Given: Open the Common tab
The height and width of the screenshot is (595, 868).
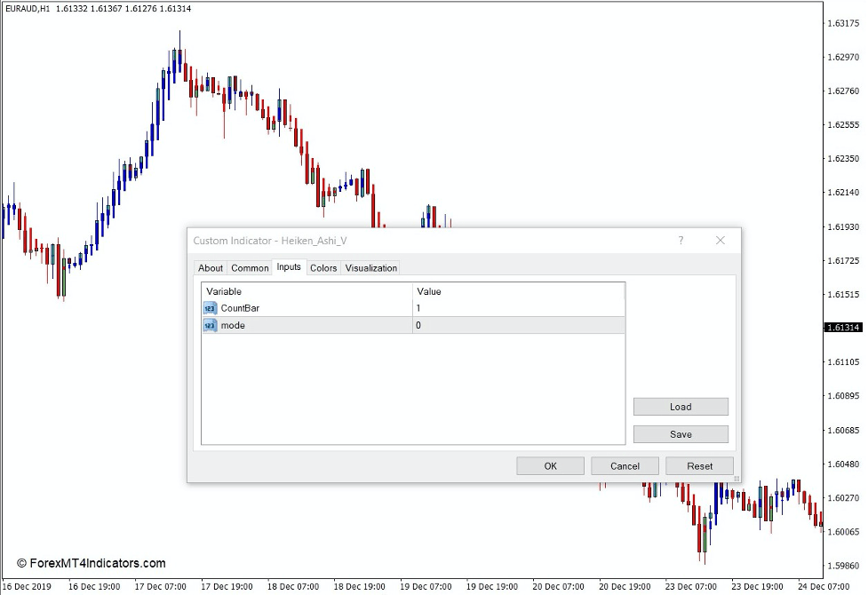Looking at the screenshot, I should tap(249, 267).
